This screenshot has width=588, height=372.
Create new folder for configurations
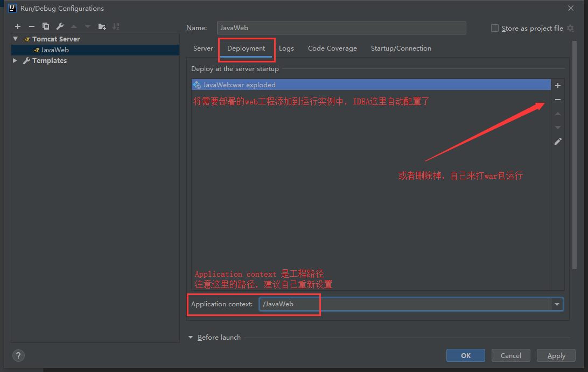coord(102,26)
